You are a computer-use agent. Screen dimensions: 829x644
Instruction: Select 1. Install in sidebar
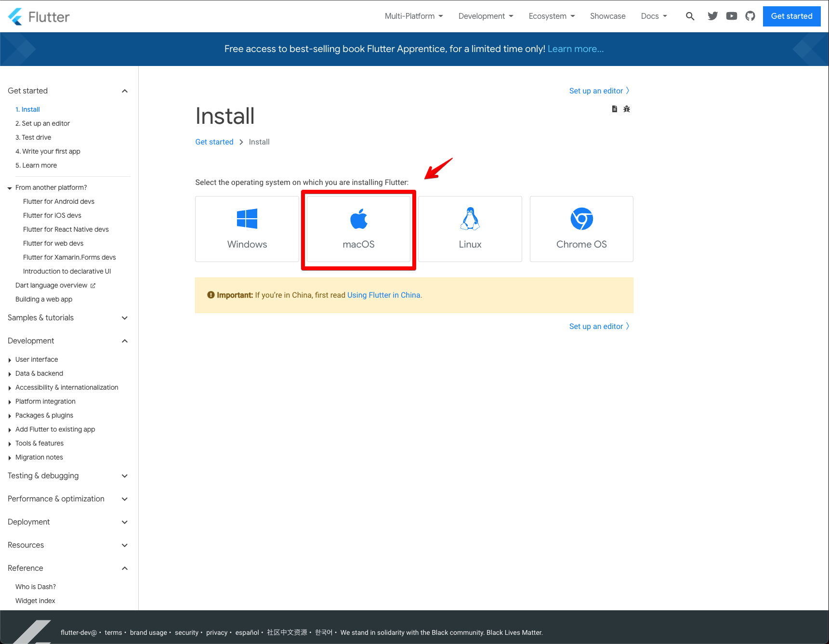click(x=27, y=109)
